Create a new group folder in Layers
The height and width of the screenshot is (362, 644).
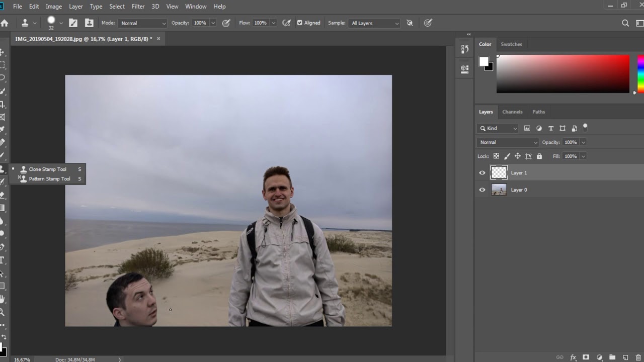point(612,357)
